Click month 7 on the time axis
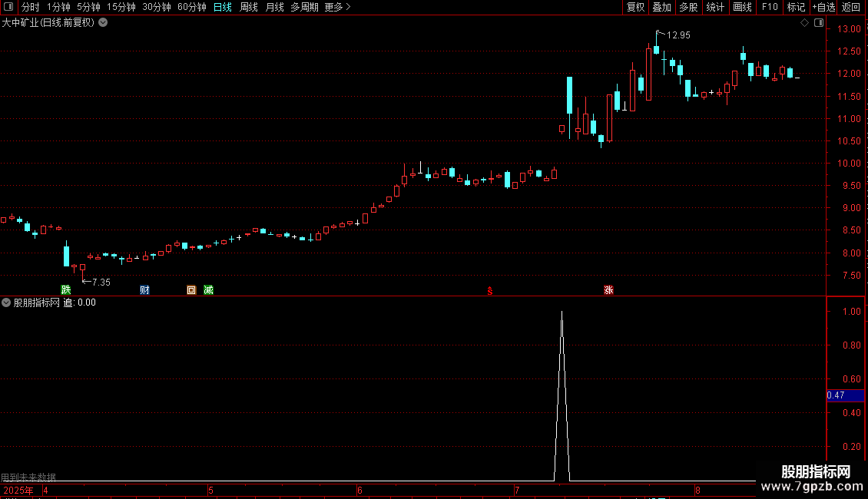Screen dimensions: 868x499 517,491
